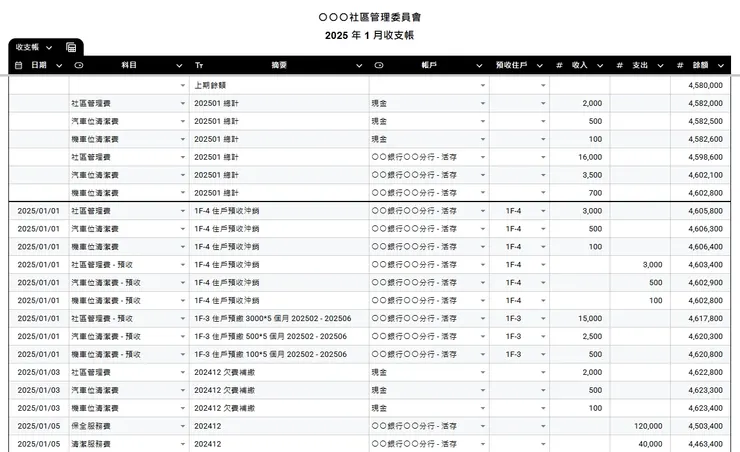Click the 4,463,400 balance cell
Viewport: 740px width, 452px height.
[x=700, y=444]
